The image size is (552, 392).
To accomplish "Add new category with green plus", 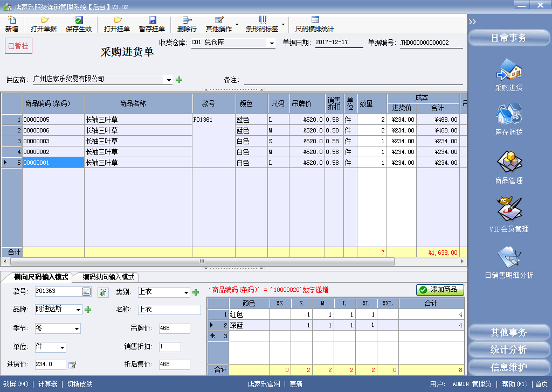I will (x=196, y=292).
